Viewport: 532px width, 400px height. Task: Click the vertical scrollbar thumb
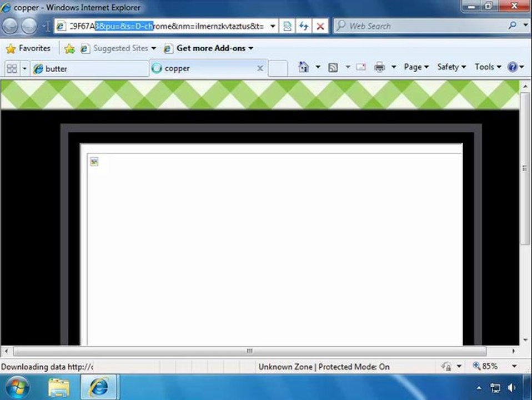(x=525, y=168)
